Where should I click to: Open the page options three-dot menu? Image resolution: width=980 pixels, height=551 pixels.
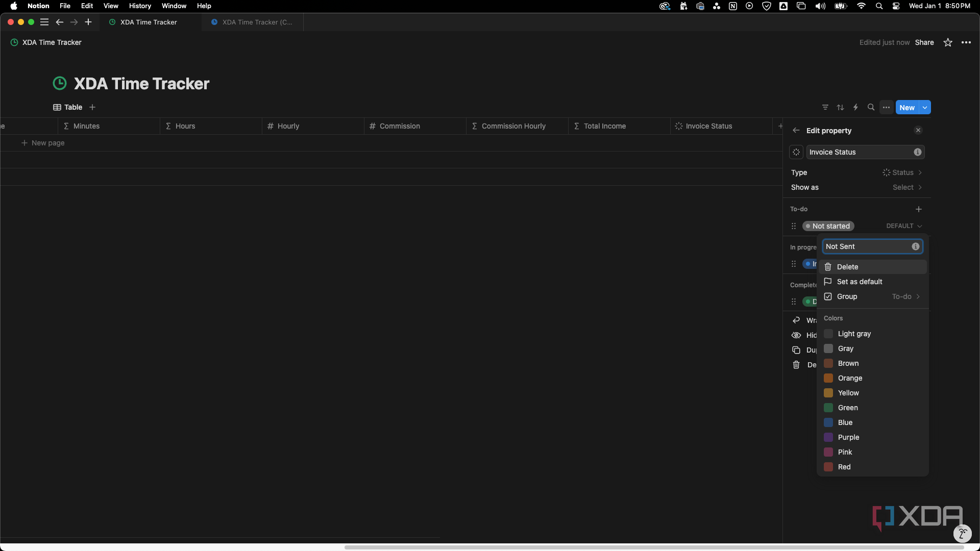966,42
